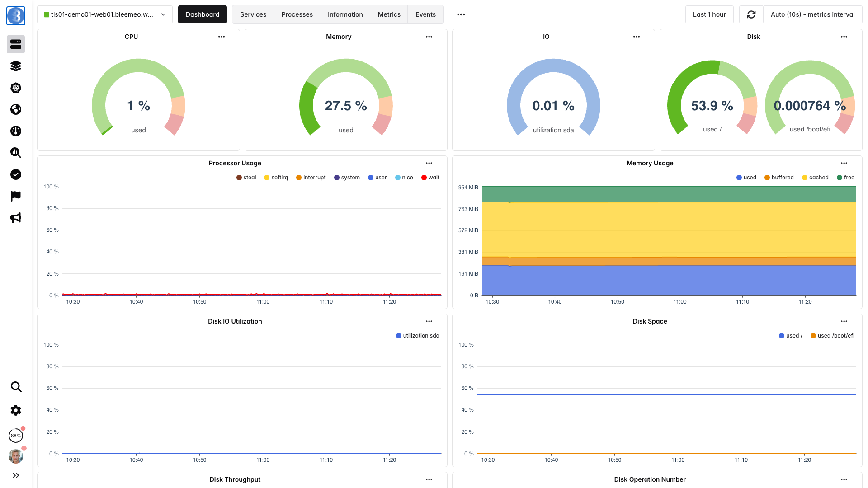This screenshot has width=868, height=488.
Task: Expand the sidebar with double chevron
Action: 16,475
